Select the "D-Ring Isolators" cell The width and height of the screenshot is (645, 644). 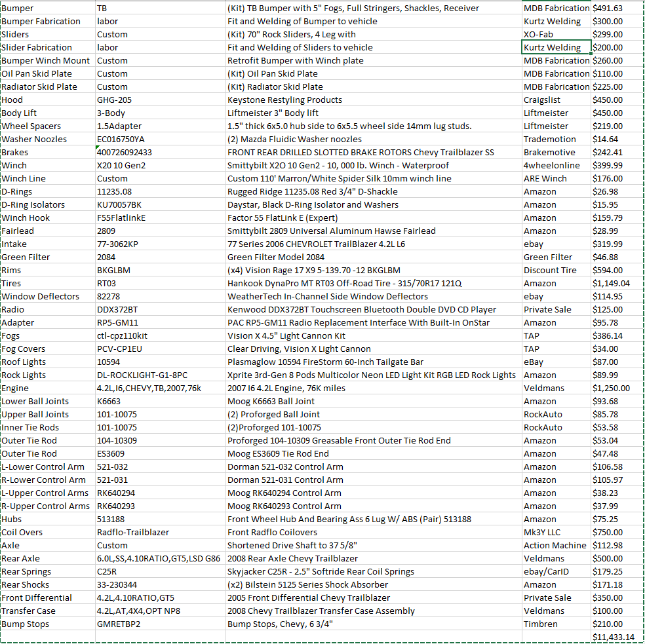coord(48,205)
